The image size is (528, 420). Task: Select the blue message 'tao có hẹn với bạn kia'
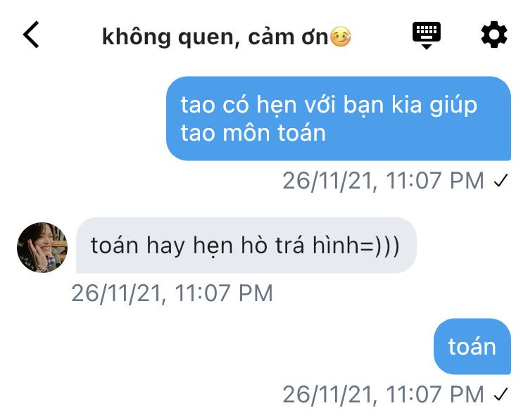pos(339,118)
